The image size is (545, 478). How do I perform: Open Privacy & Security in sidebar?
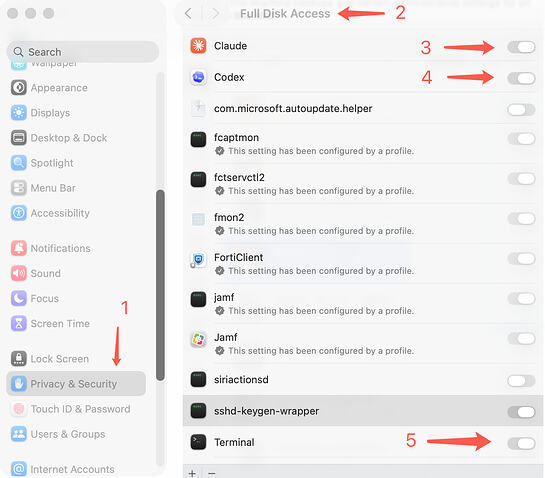click(76, 383)
